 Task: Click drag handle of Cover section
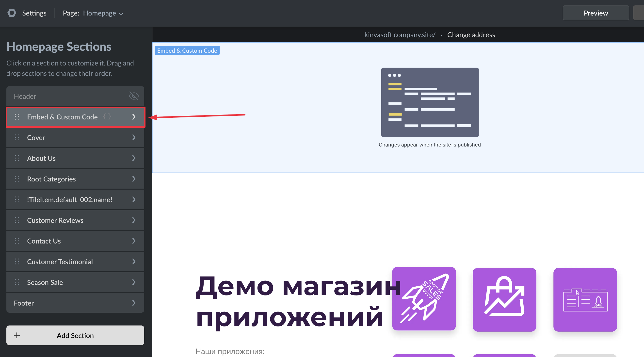click(x=17, y=137)
